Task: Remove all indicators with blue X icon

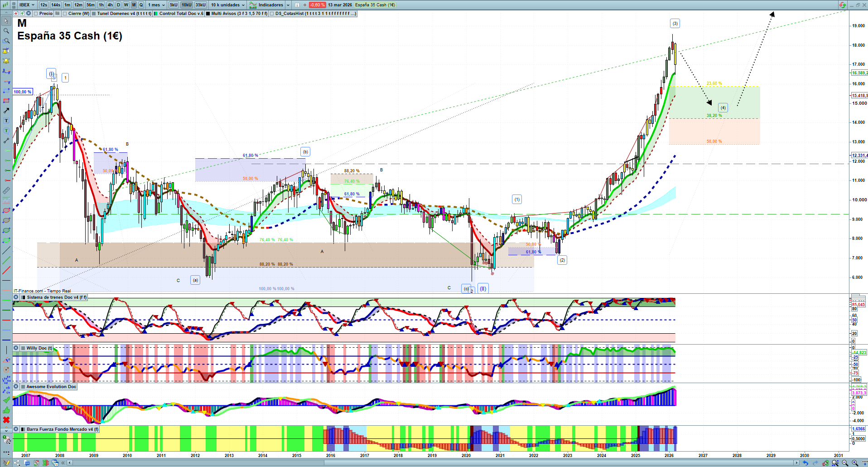Action: pos(28,14)
